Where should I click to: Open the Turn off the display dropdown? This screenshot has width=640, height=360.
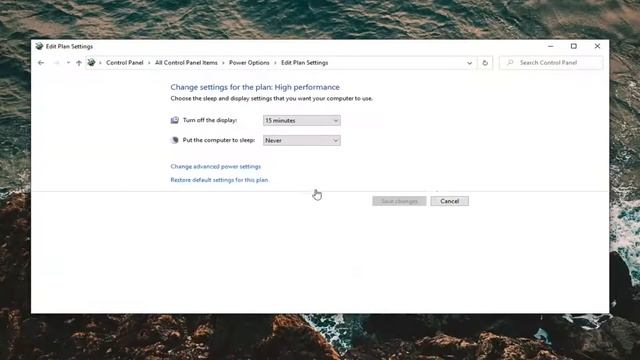(x=302, y=120)
